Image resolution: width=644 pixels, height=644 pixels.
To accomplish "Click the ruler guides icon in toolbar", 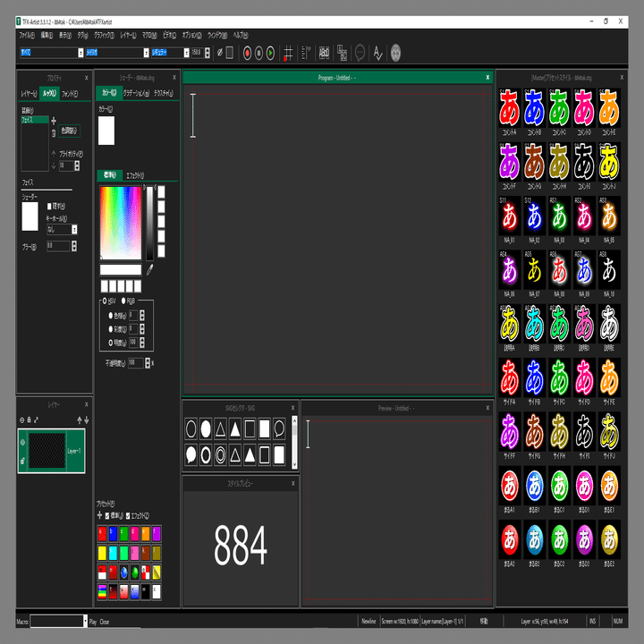I will 306,53.
